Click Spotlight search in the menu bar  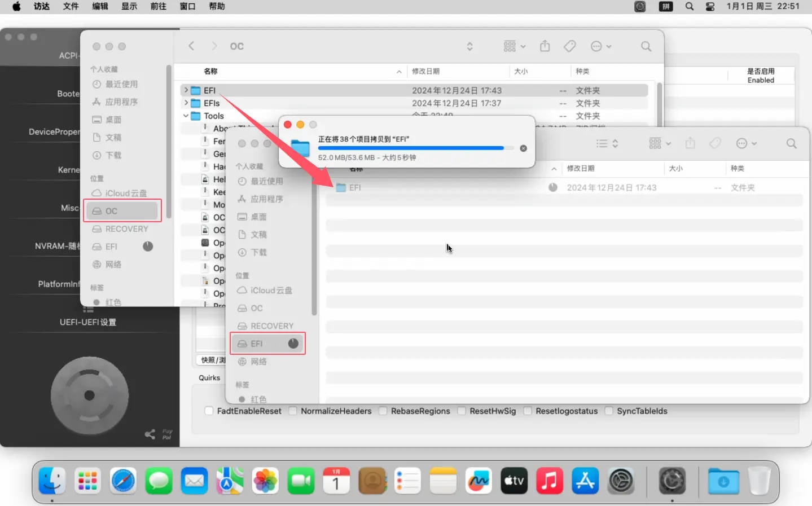pyautogui.click(x=690, y=6)
